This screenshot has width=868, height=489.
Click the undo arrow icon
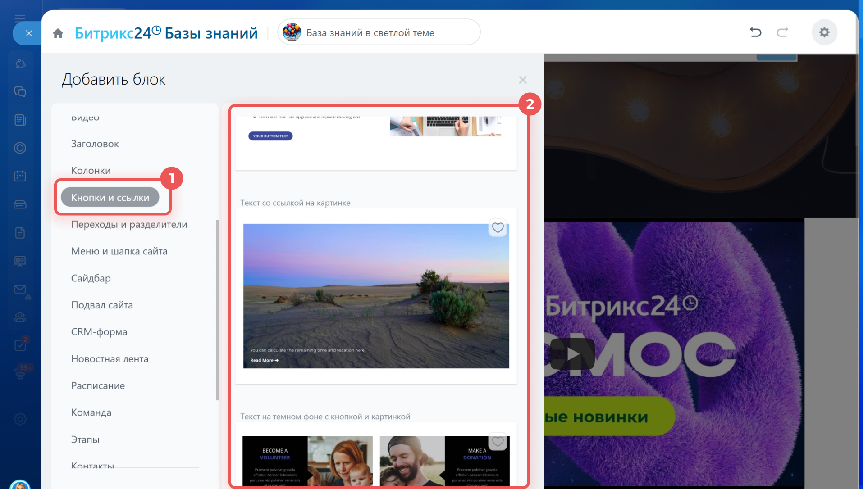[x=755, y=32]
